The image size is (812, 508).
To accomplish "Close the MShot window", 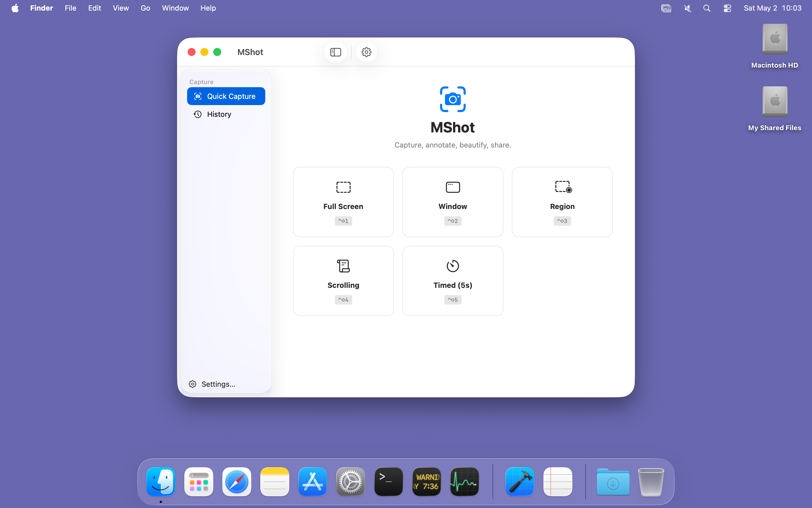I will click(191, 52).
